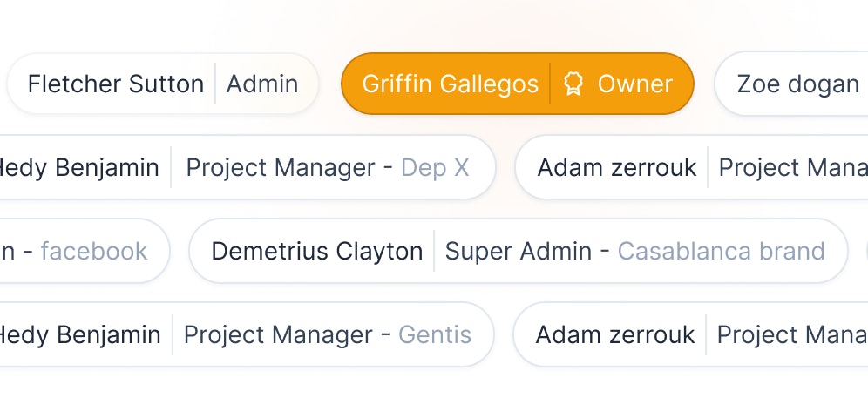Screen dimensions: 868x418
Task: Click the Demetrius Clayton name text
Action: (x=317, y=251)
